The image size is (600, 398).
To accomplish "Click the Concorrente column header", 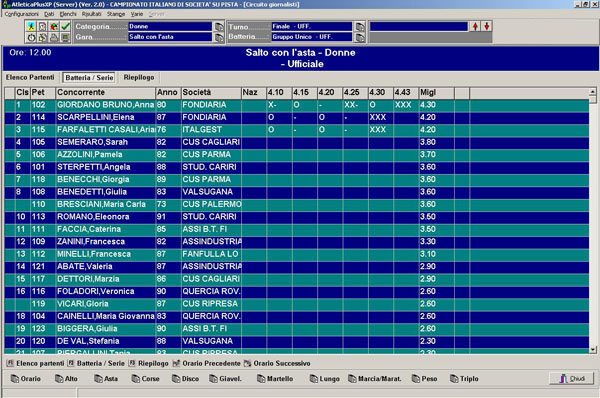I will pos(106,93).
